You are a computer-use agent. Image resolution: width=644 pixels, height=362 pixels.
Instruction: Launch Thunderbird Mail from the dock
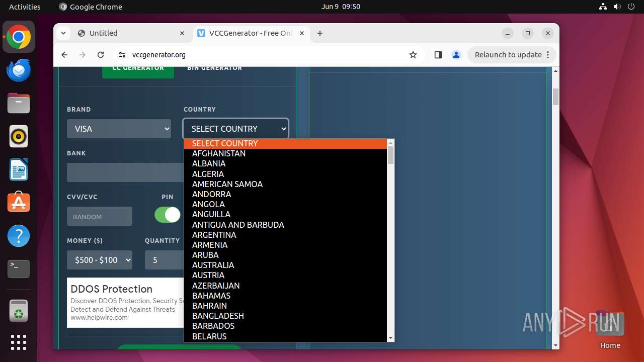tap(19, 70)
